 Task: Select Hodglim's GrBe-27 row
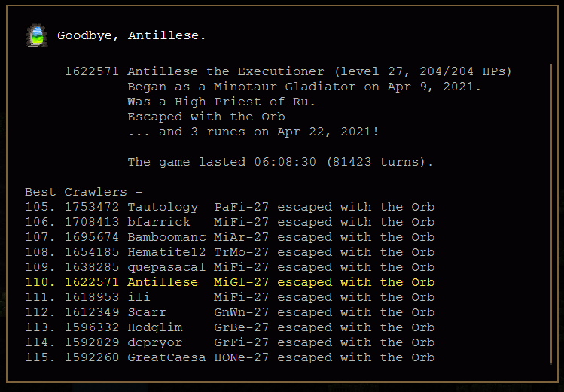230,327
